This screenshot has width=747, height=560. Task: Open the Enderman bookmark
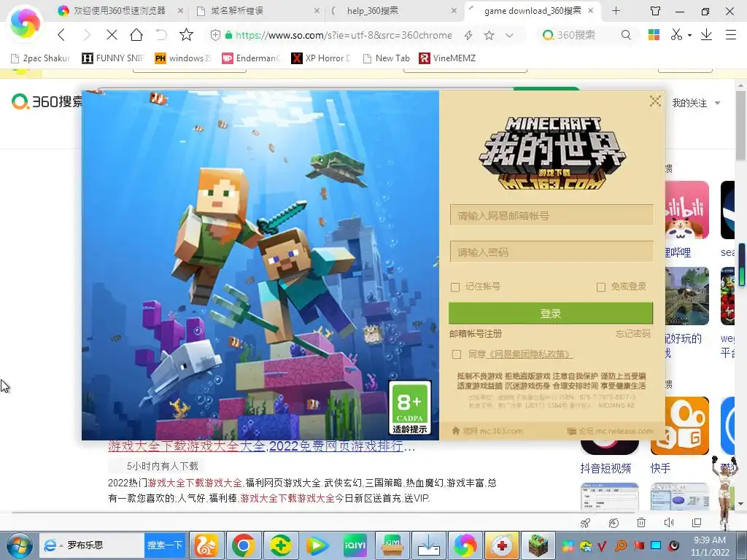(251, 58)
